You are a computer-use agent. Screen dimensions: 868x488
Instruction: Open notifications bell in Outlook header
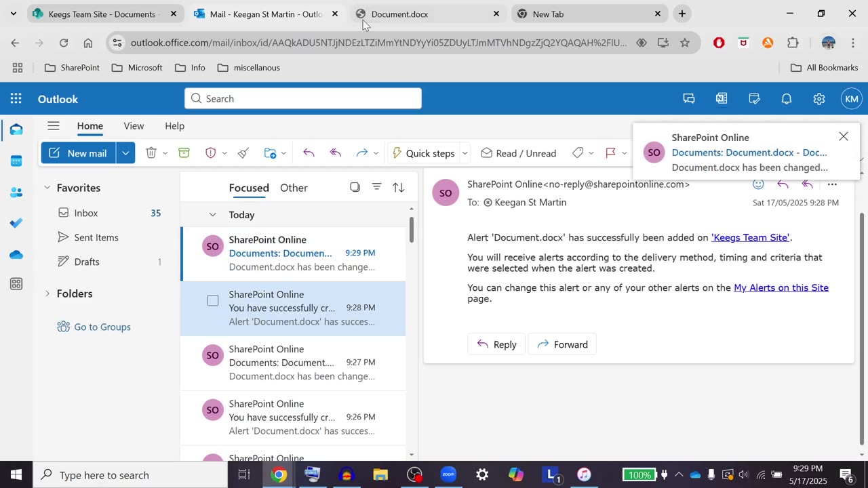point(787,99)
